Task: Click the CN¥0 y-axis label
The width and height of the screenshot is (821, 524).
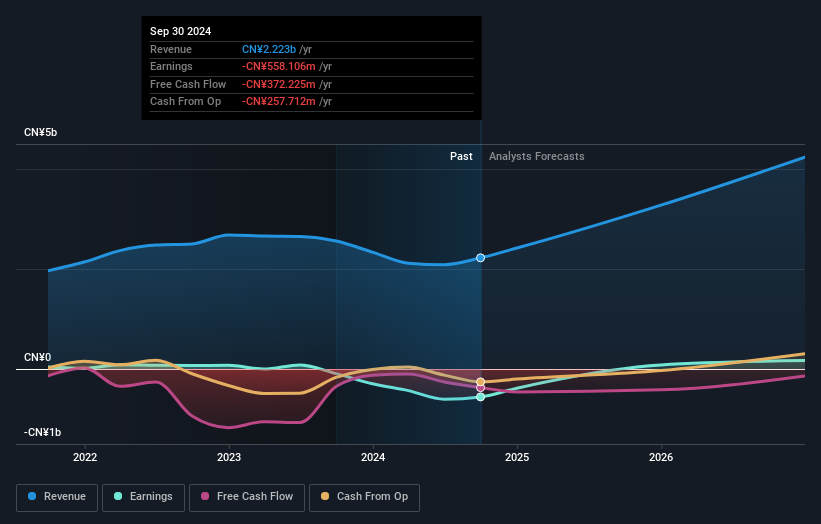Action: click(38, 358)
